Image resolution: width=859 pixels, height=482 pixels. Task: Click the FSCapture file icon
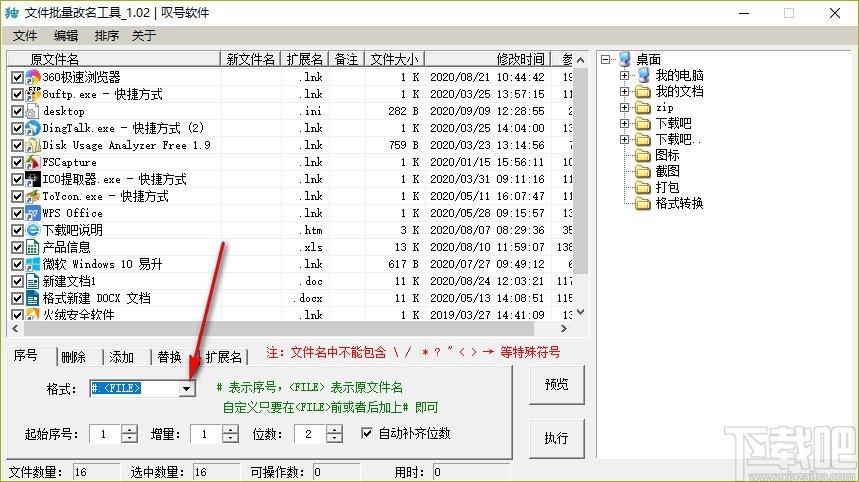[x=33, y=162]
